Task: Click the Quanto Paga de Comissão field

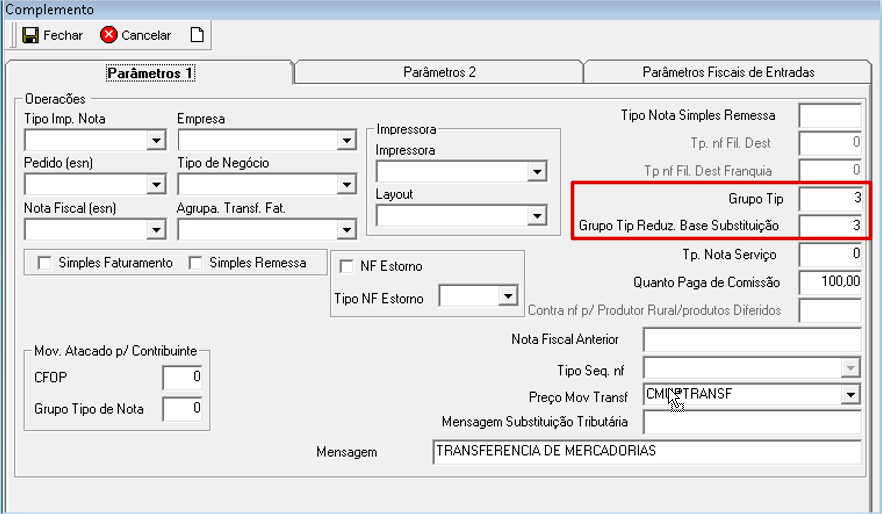Action: pos(830,282)
